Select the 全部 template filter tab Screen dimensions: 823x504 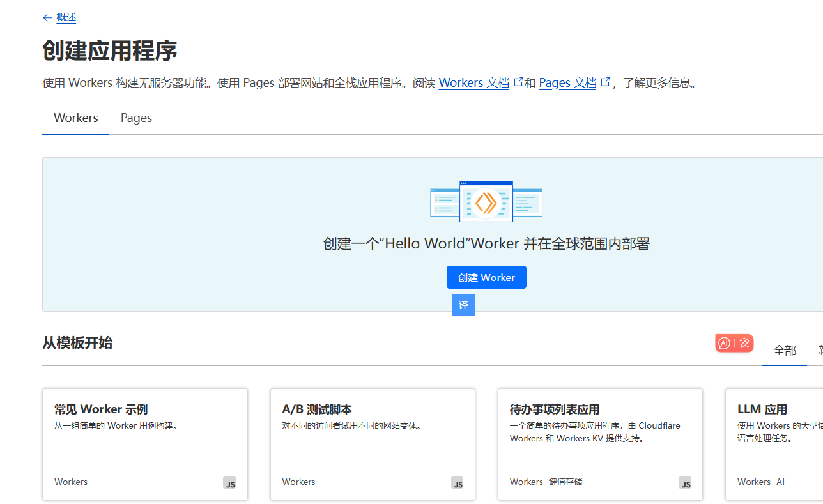point(784,351)
